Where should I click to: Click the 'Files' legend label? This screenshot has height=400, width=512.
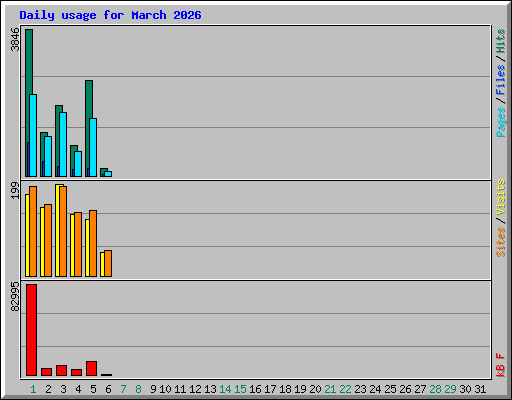[500, 79]
